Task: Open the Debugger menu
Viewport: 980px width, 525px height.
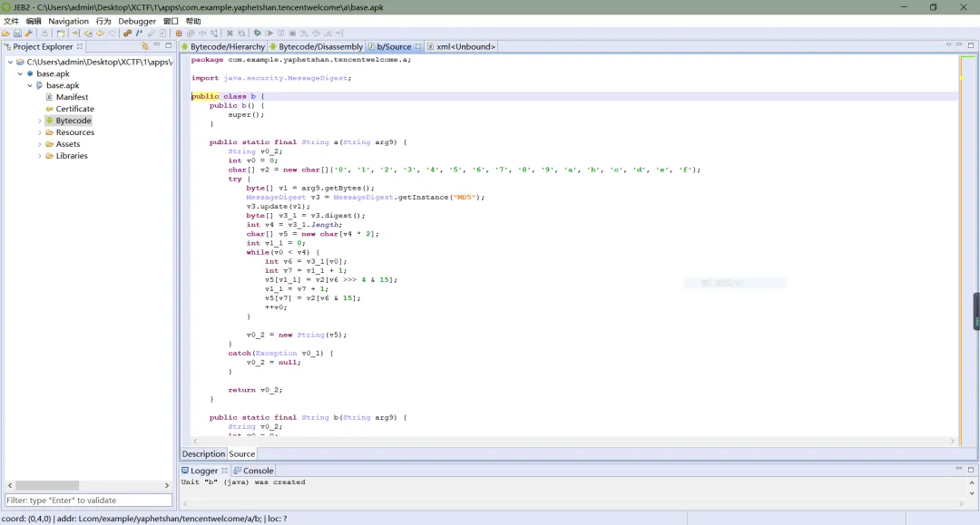Action: (x=137, y=21)
